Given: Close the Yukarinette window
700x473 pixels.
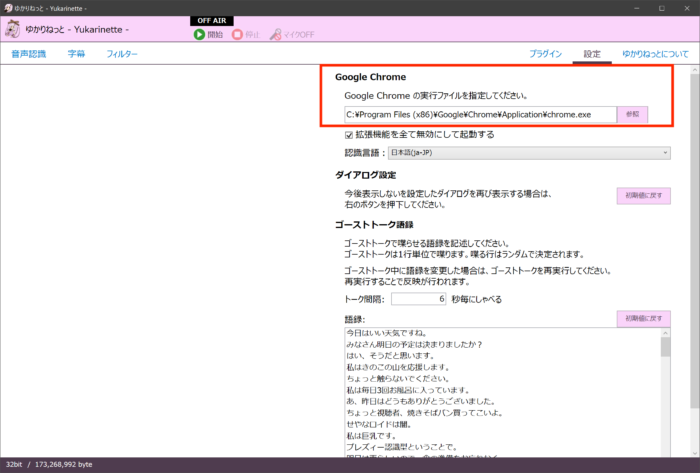Looking at the screenshot, I should [687, 8].
